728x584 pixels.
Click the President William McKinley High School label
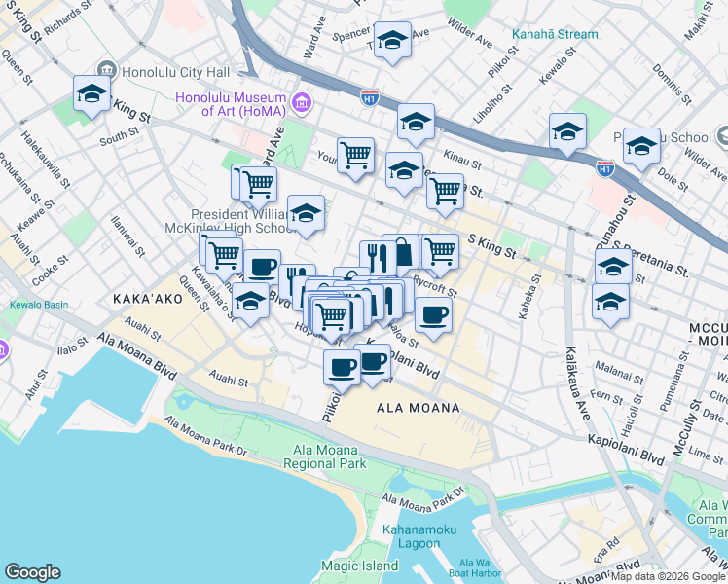tap(230, 222)
